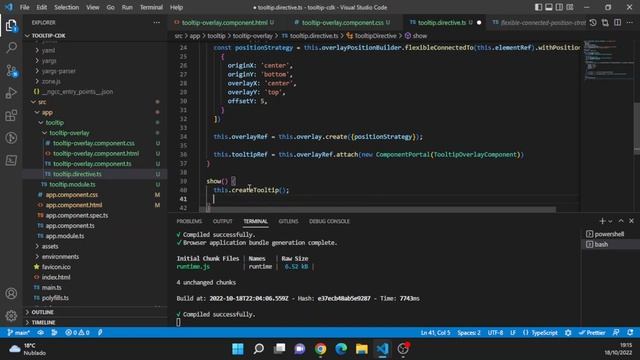
Task: Click the editor vertical scrollbar thumb
Action: pyautogui.click(x=637, y=128)
